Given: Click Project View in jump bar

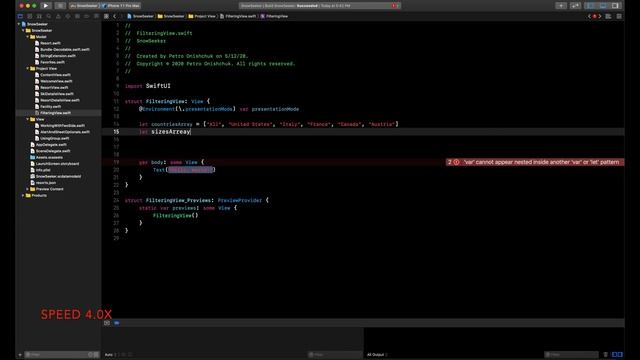Looking at the screenshot, I should coord(202,16).
